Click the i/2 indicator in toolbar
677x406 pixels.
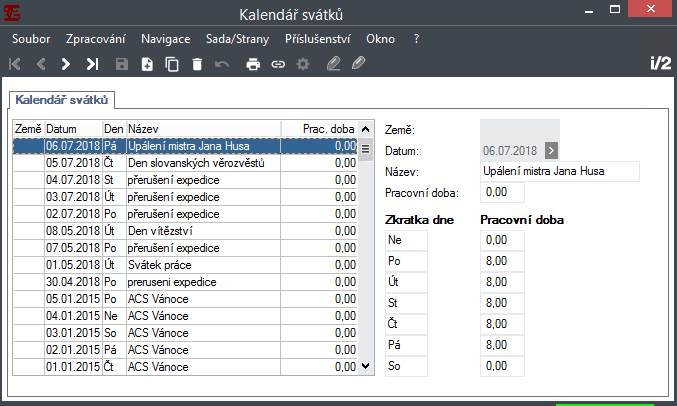coord(661,63)
